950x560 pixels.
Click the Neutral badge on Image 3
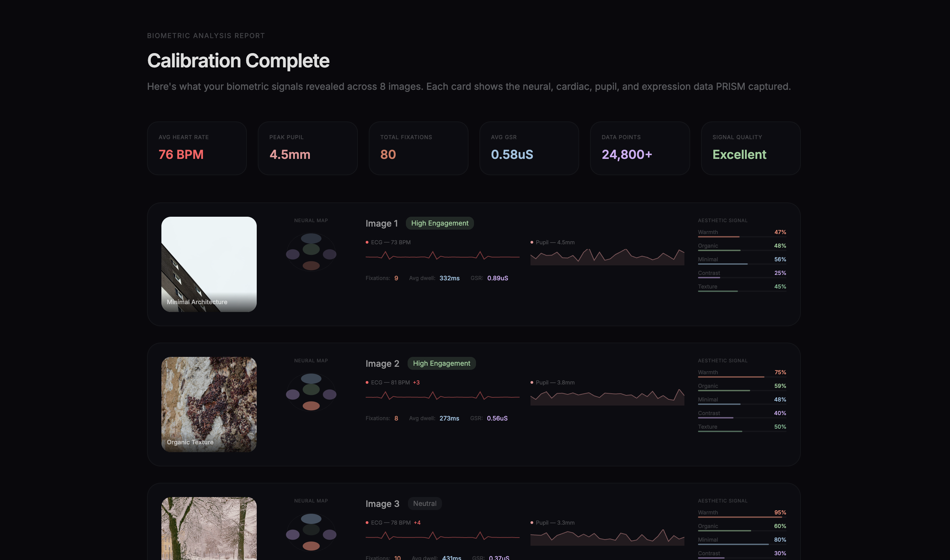pyautogui.click(x=424, y=504)
